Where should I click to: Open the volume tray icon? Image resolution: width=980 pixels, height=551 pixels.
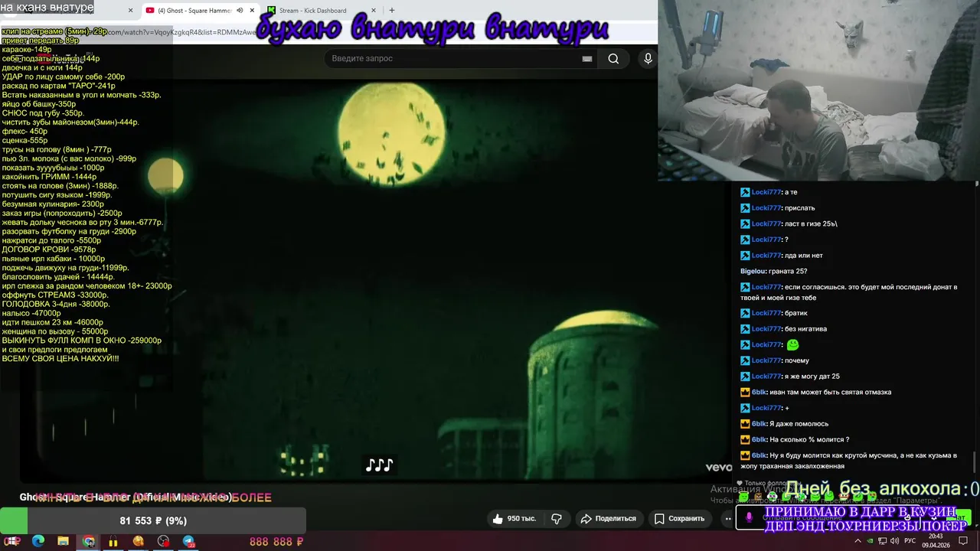tap(894, 541)
